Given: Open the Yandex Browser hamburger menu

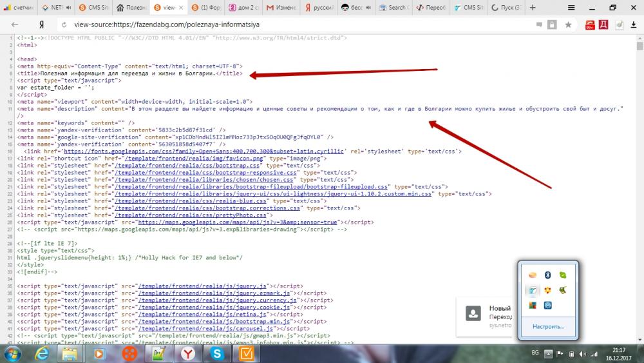Looking at the screenshot, I should [571, 7].
